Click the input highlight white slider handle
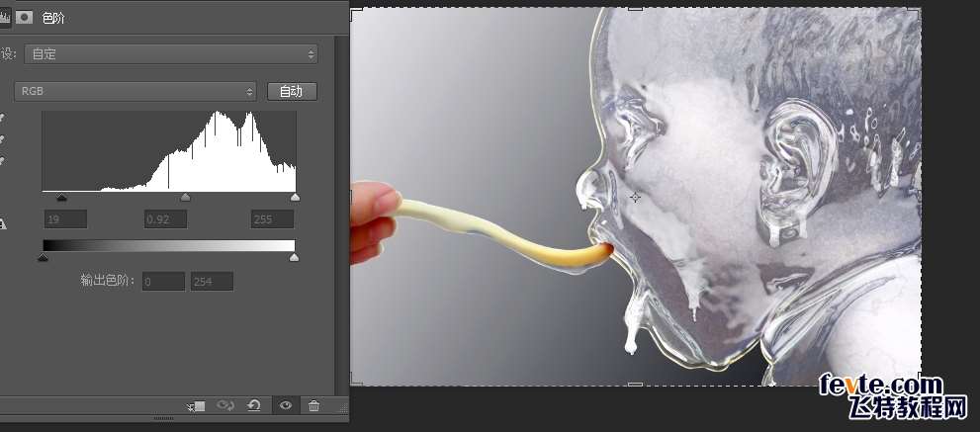The image size is (980, 432). point(294,198)
